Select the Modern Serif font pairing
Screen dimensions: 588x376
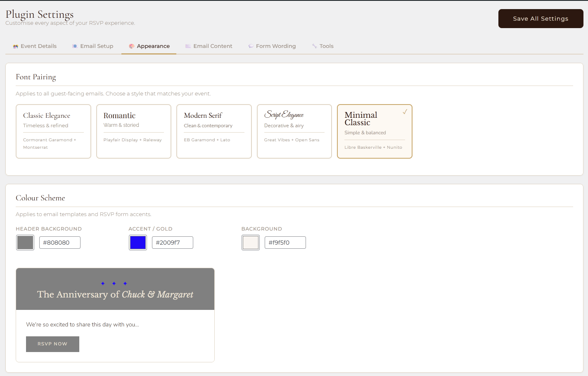point(214,131)
